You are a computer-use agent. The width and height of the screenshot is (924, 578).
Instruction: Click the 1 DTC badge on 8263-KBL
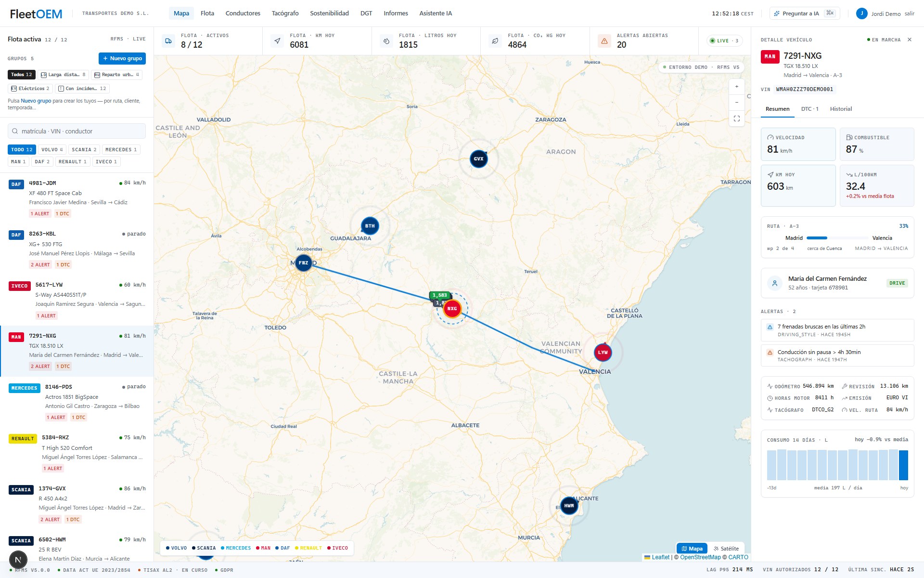[x=63, y=265]
